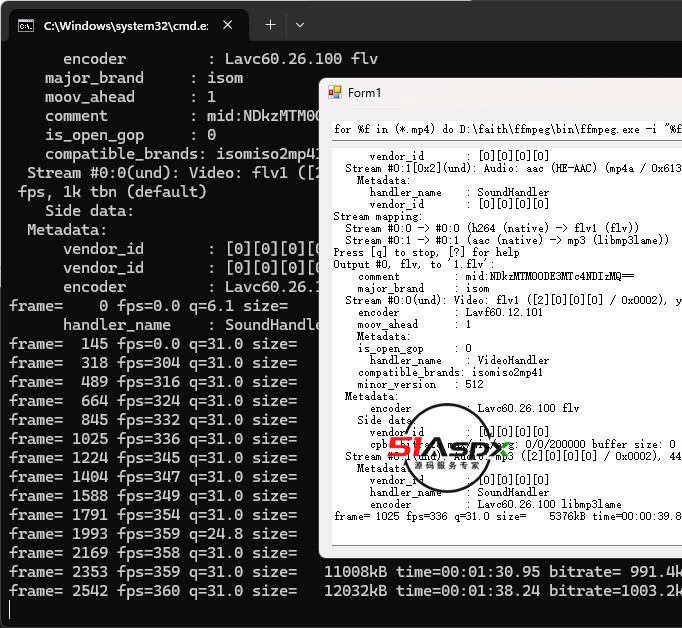Click 'time=00:01:38.24' value in terminal
This screenshot has width=682, height=628.
tap(468, 591)
